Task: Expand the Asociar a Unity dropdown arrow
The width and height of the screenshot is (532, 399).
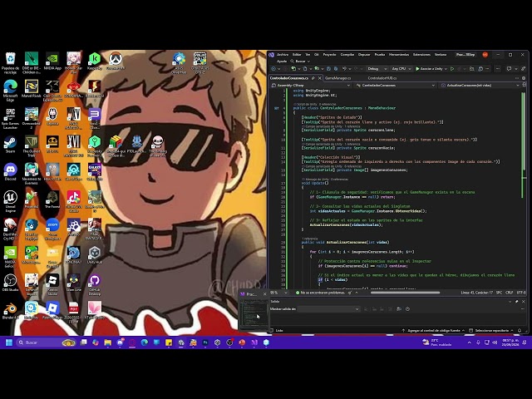Action: (446, 68)
